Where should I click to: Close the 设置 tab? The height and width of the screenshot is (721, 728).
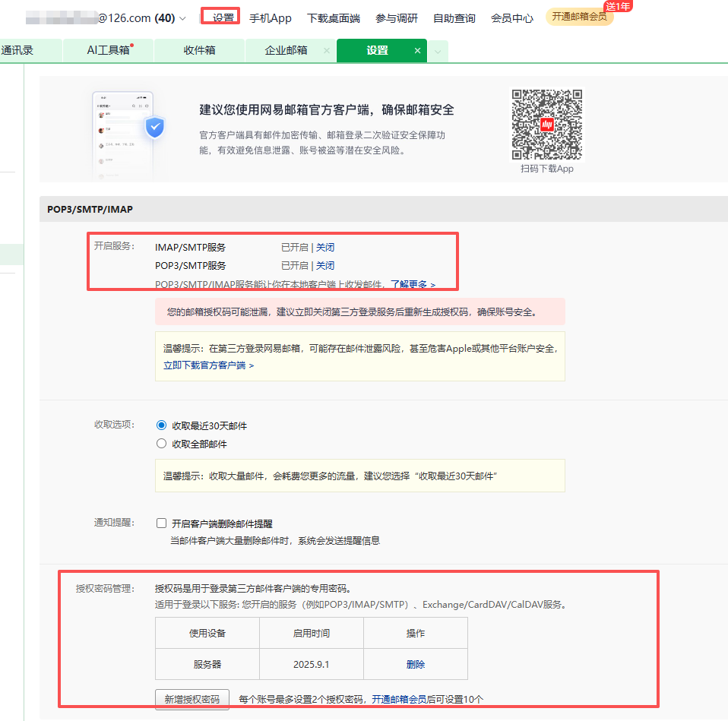click(x=417, y=51)
